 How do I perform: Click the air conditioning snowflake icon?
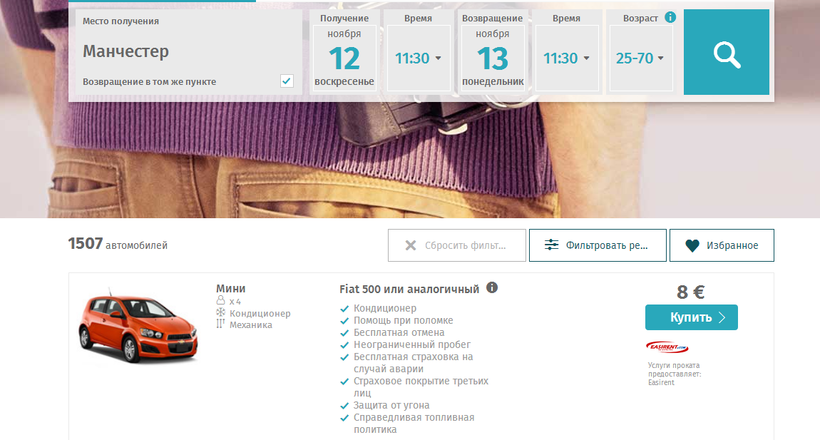click(x=221, y=312)
